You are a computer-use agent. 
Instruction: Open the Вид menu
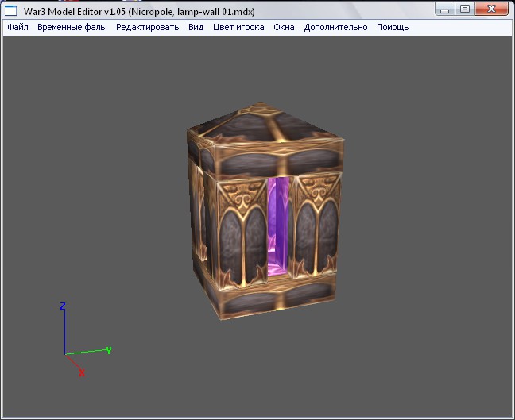(196, 27)
